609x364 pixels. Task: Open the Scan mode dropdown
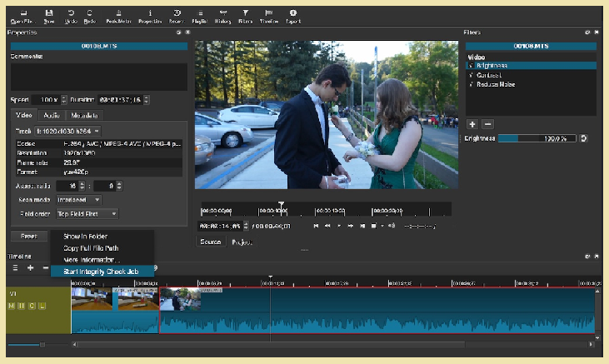pos(79,200)
